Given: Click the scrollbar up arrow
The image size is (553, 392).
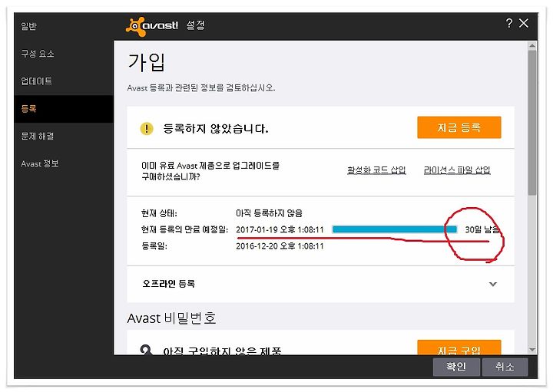Looking at the screenshot, I should click(532, 46).
